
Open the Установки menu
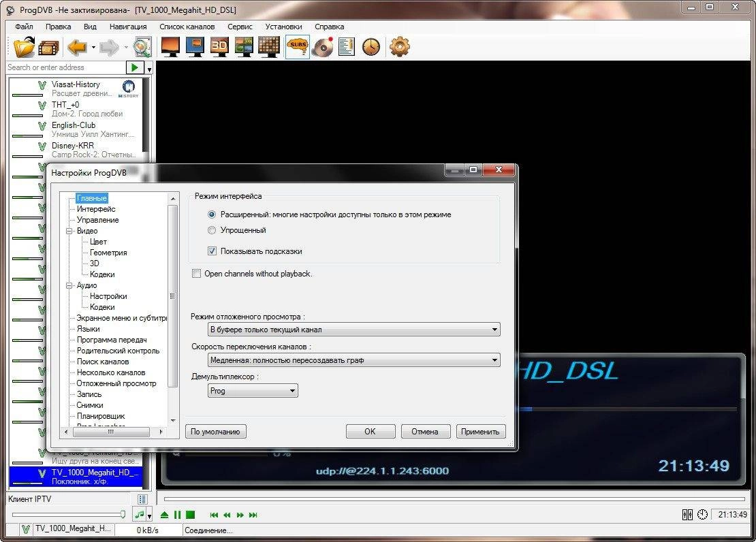tap(283, 27)
